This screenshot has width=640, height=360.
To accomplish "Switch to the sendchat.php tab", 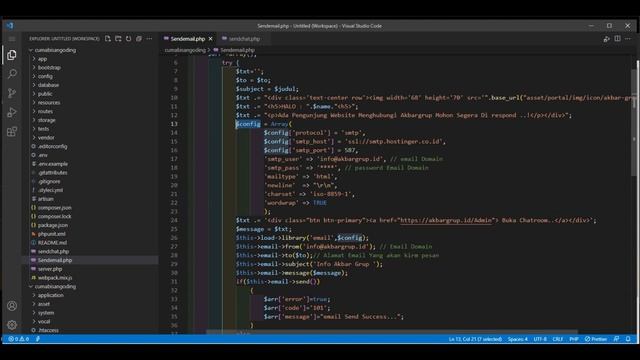I will [244, 39].
